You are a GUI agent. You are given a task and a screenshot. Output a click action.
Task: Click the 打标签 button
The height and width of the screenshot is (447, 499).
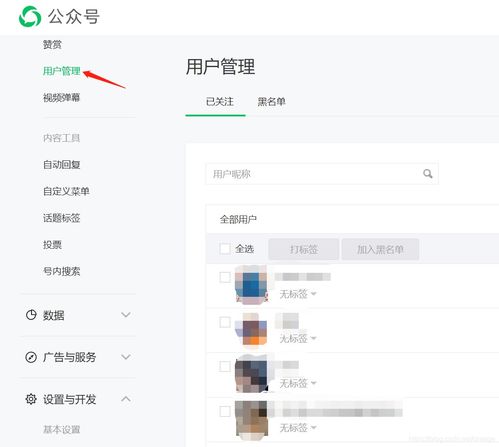pos(304,249)
